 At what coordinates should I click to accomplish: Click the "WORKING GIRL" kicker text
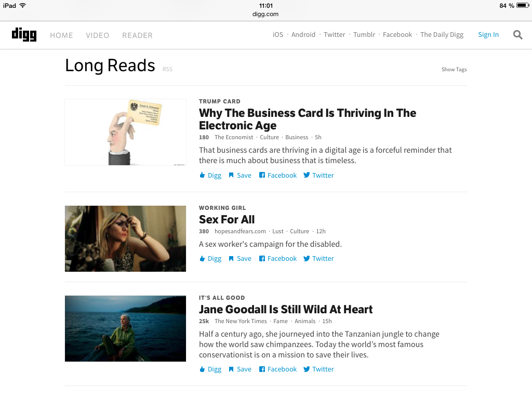coord(222,208)
